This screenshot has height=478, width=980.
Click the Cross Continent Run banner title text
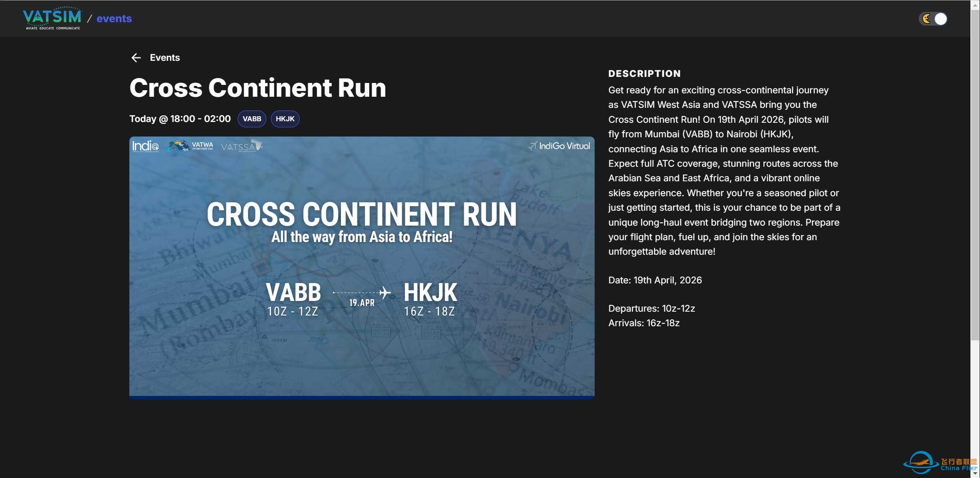point(362,214)
